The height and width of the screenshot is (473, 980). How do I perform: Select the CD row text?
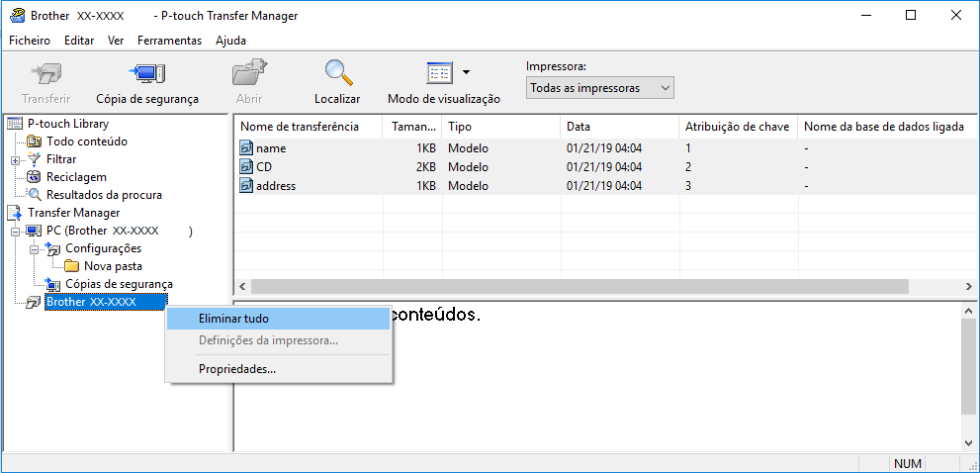[264, 167]
